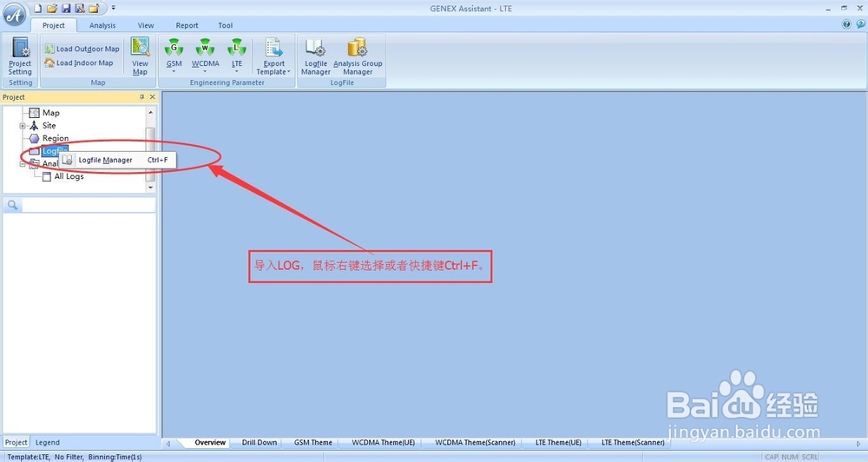Click the folder icon beside quick access arrow
Viewport: 868px width, 462px height.
(94, 9)
